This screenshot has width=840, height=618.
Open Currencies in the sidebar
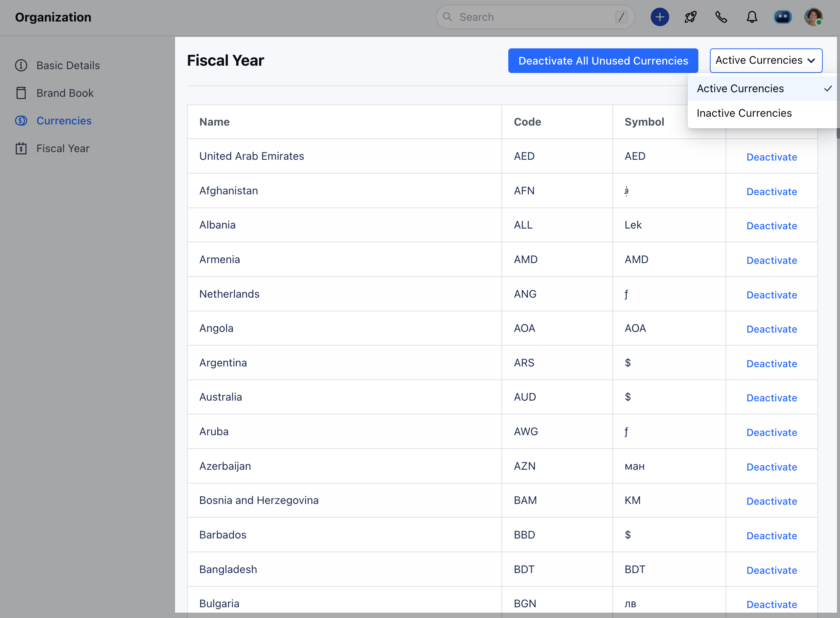pos(64,121)
